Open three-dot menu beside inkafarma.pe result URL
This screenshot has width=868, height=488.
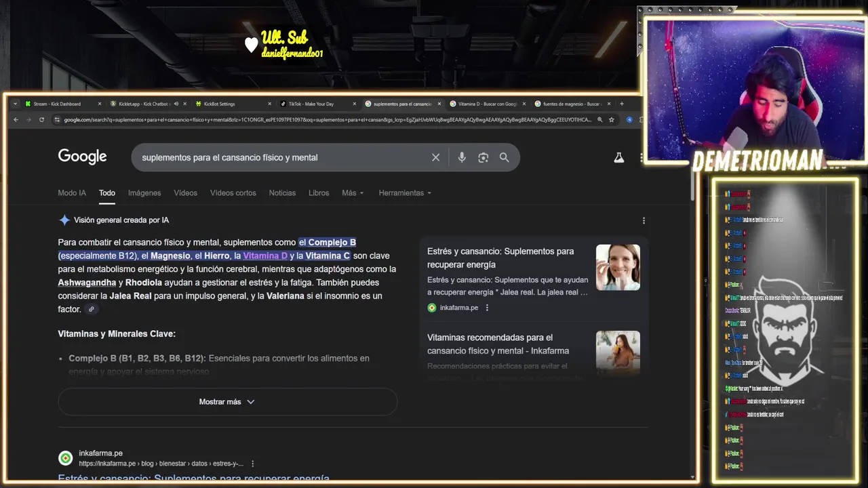(253, 464)
